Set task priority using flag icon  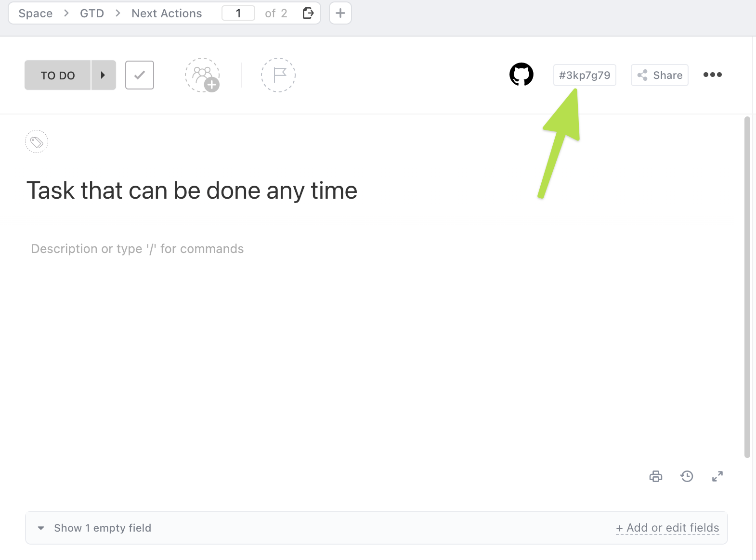tap(278, 75)
